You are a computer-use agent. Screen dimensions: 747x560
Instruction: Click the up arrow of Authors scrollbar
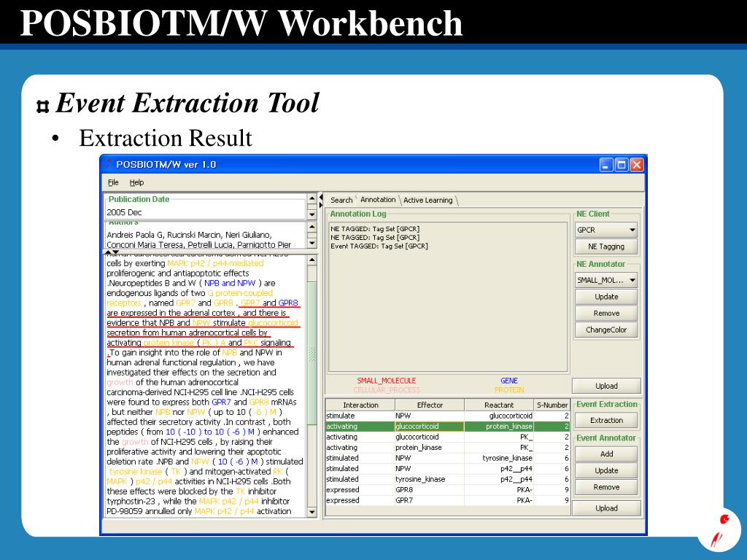tap(312, 227)
